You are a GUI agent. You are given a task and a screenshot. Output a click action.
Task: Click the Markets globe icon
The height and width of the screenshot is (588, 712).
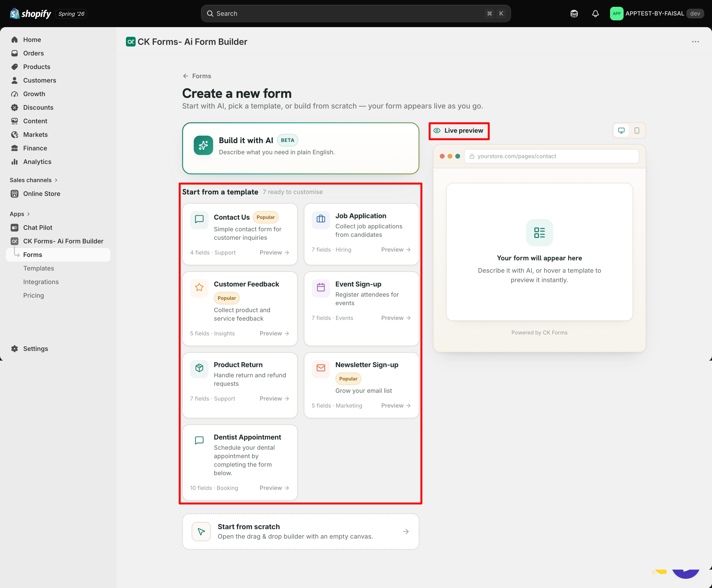(x=15, y=134)
